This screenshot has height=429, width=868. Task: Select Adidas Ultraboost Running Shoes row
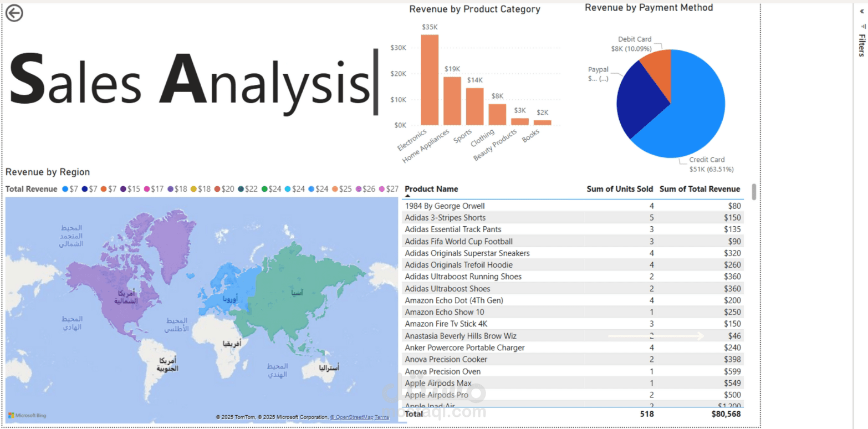point(573,277)
